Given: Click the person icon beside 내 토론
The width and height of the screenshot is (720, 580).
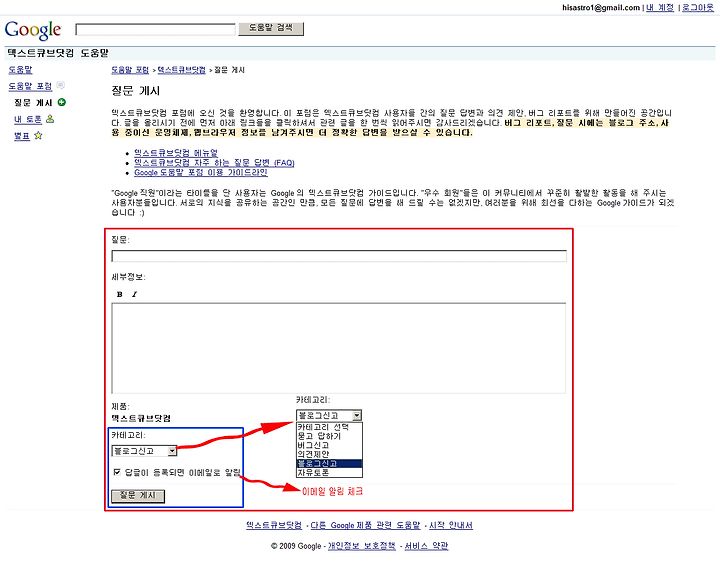Looking at the screenshot, I should (x=50, y=119).
